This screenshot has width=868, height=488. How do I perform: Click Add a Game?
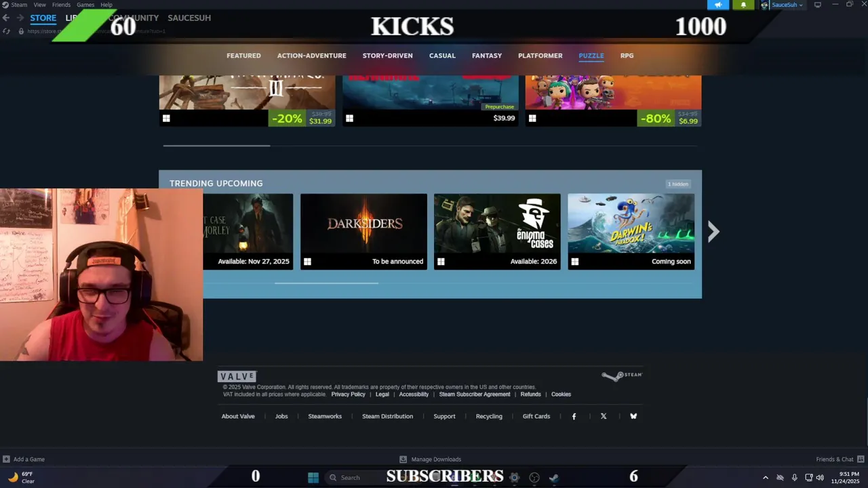point(24,459)
